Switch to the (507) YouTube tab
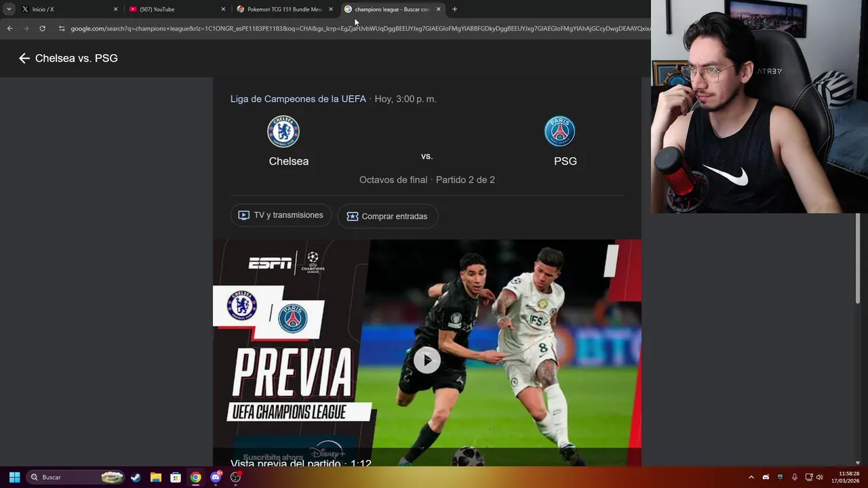Viewport: 868px width, 488px height. click(175, 9)
